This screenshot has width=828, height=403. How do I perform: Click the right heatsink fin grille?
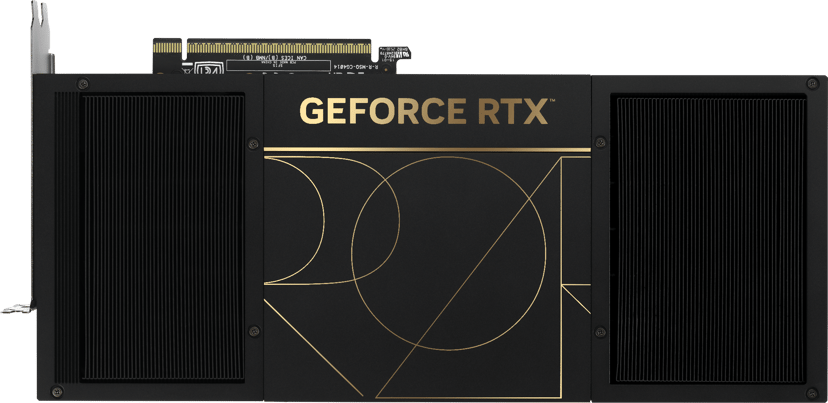(708, 238)
